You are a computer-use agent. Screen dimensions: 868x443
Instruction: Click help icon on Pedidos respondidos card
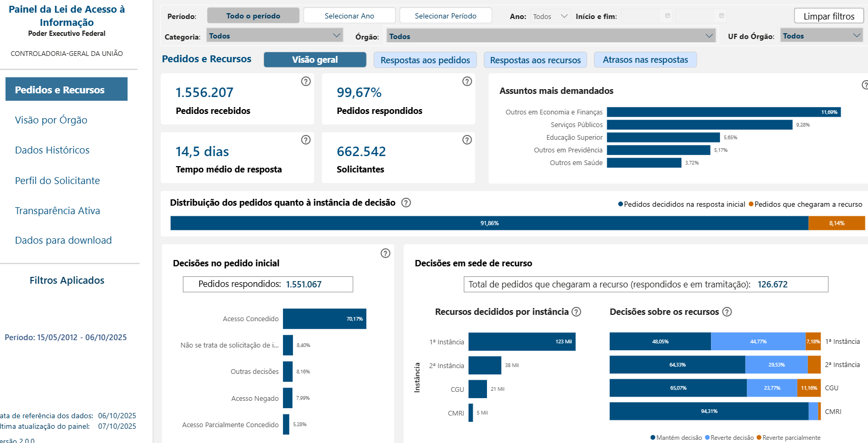[x=467, y=81]
